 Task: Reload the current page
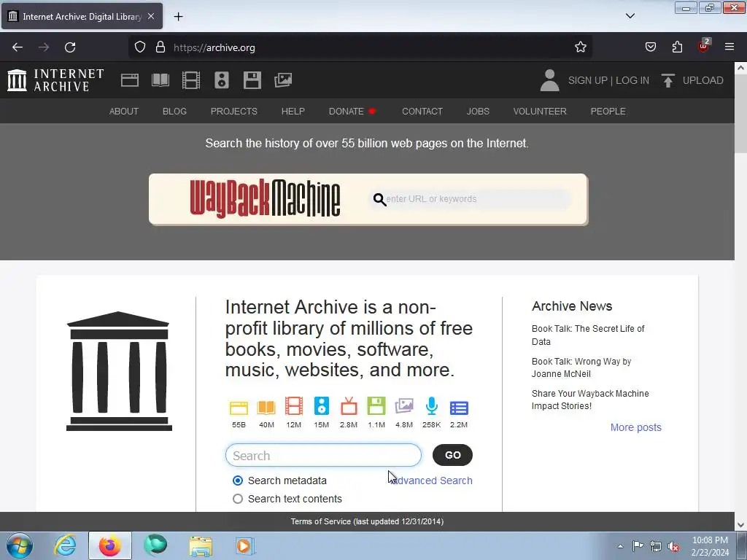tap(70, 47)
